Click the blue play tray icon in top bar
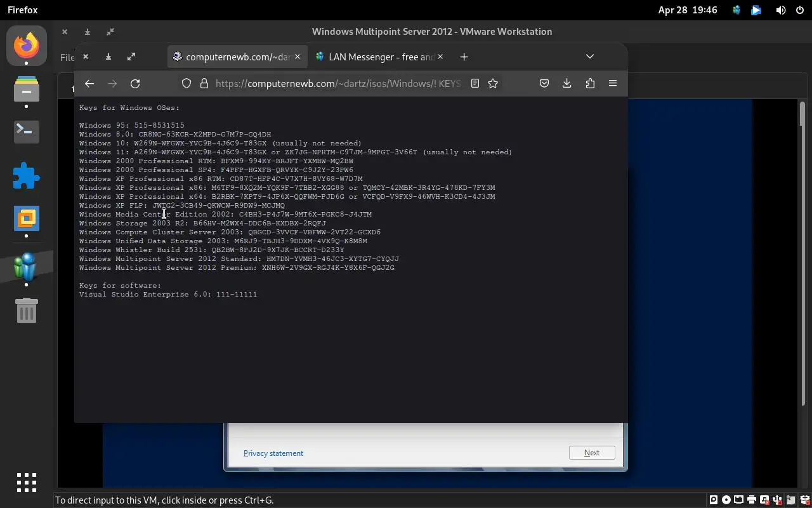 click(756, 10)
